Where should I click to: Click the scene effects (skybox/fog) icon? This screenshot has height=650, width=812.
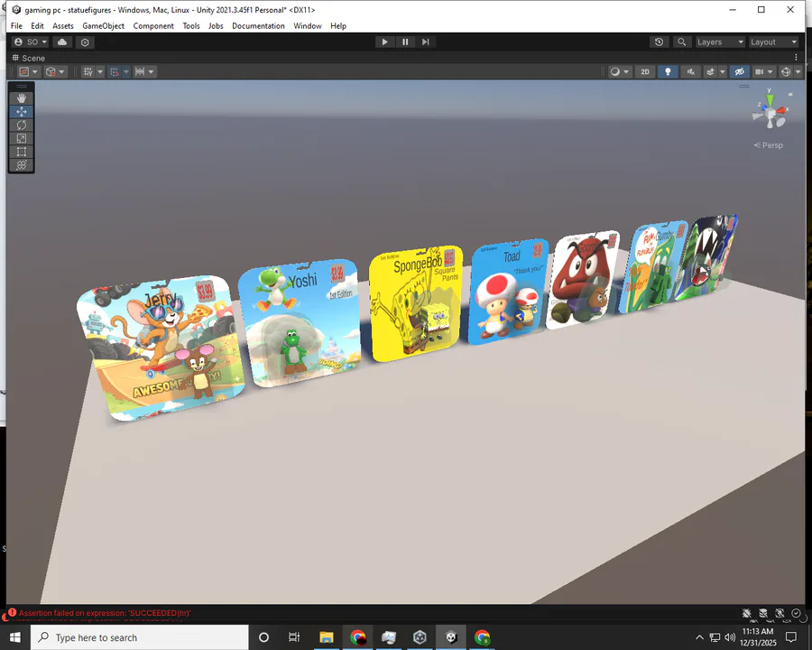(711, 71)
